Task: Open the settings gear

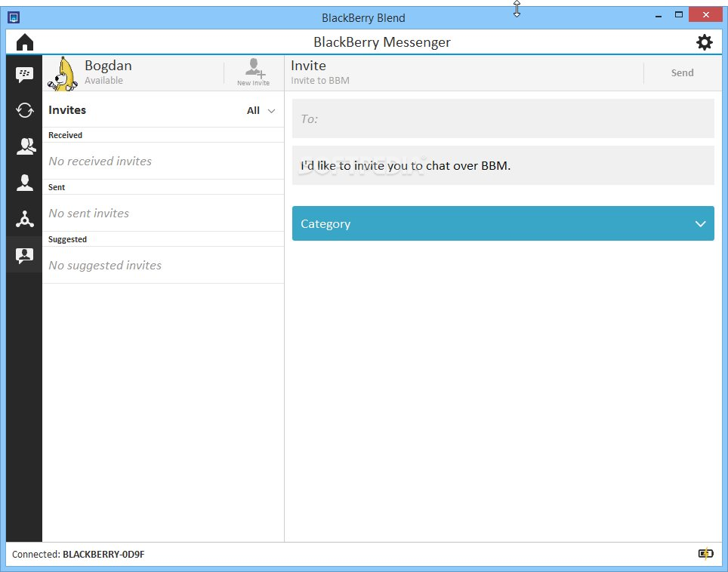Action: tap(704, 42)
